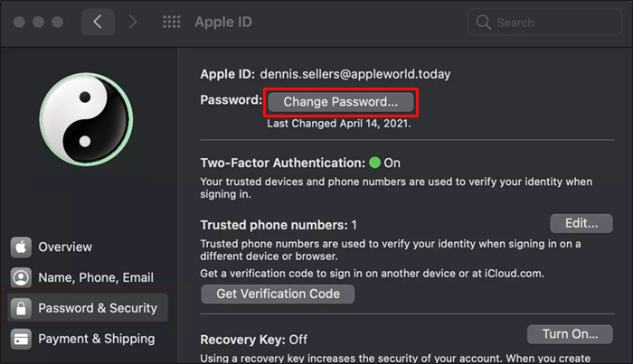633x364 pixels.
Task: Click the forward navigation arrow
Action: coord(133,22)
